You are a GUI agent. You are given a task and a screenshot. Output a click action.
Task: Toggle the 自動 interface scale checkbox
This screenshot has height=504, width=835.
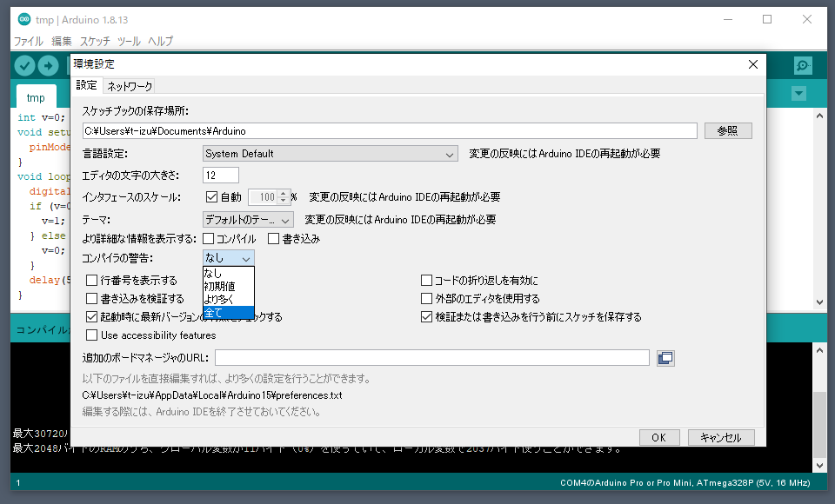click(211, 197)
